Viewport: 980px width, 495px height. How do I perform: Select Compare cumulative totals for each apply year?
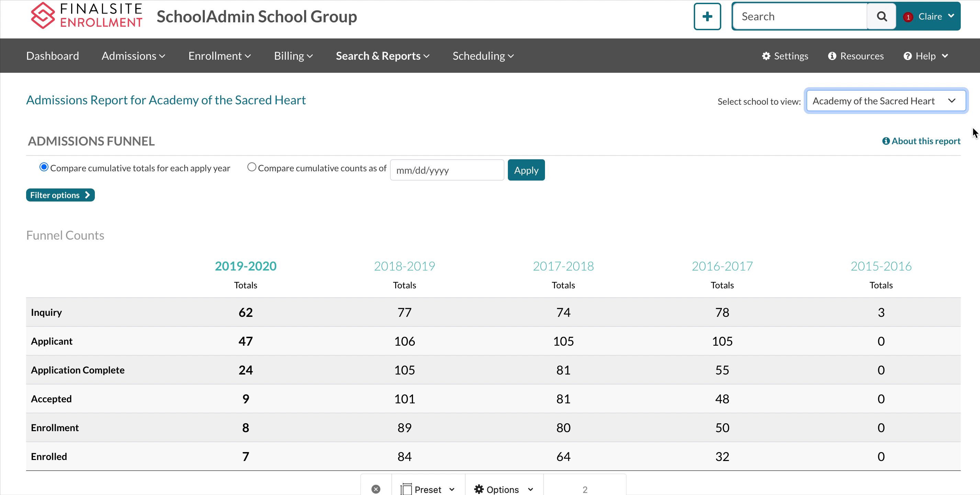pyautogui.click(x=44, y=167)
